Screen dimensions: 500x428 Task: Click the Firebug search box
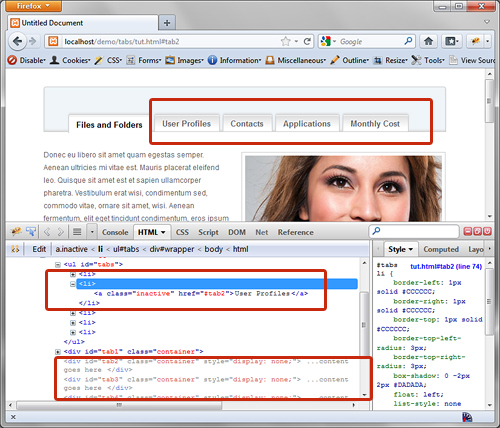[414, 231]
